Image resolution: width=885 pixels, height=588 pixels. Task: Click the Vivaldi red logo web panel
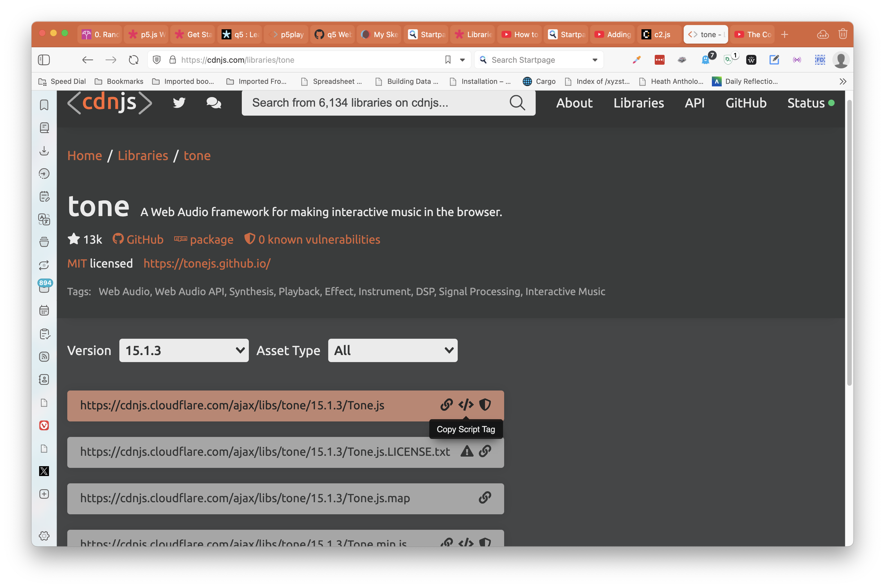pyautogui.click(x=44, y=425)
